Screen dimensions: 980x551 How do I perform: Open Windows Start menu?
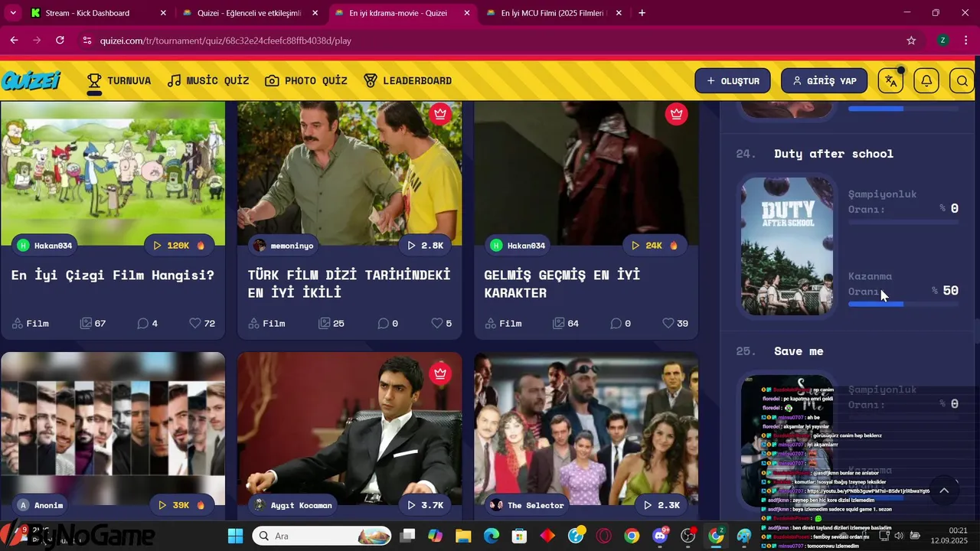235,536
